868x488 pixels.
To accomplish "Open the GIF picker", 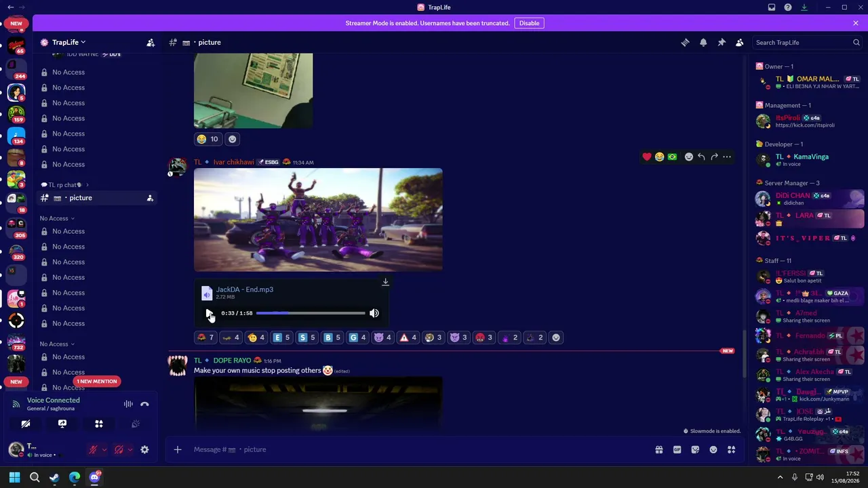I will (677, 449).
